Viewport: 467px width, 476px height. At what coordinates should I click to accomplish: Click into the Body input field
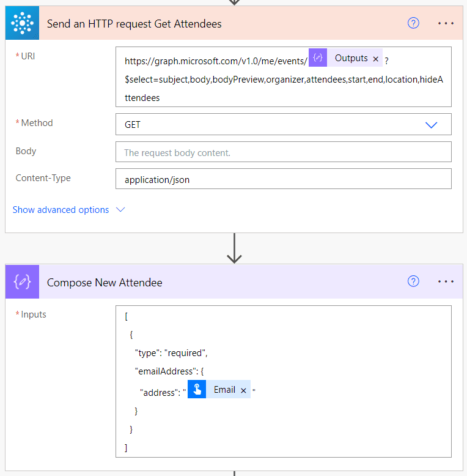283,152
